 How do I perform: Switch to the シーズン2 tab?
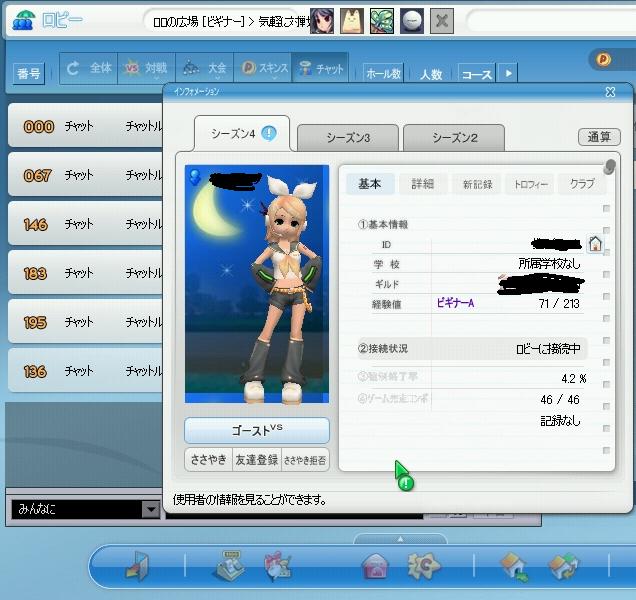click(454, 138)
